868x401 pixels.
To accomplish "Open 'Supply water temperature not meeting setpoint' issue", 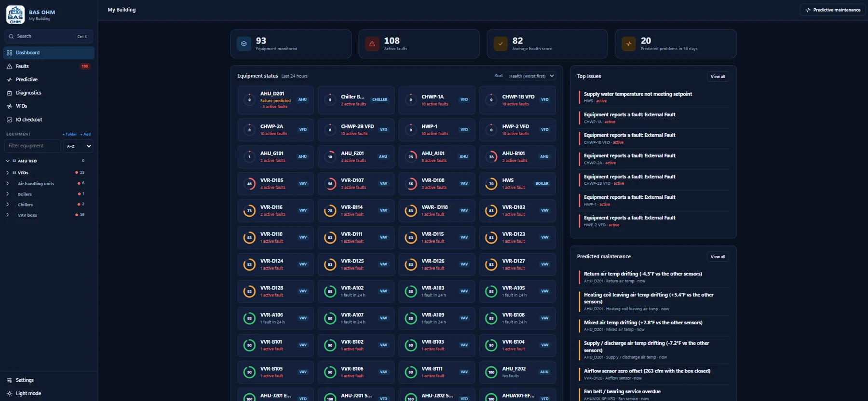I will [x=653, y=97].
